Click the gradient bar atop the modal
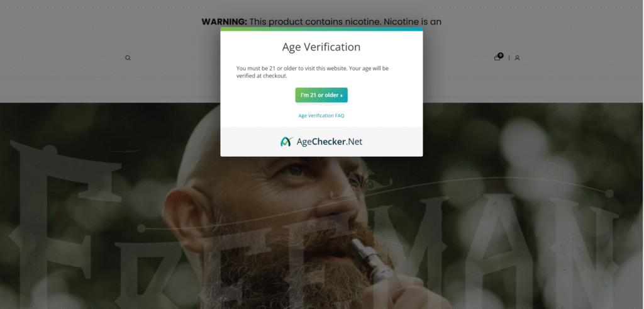Viewport: 644px width, 309px height. 321,29
